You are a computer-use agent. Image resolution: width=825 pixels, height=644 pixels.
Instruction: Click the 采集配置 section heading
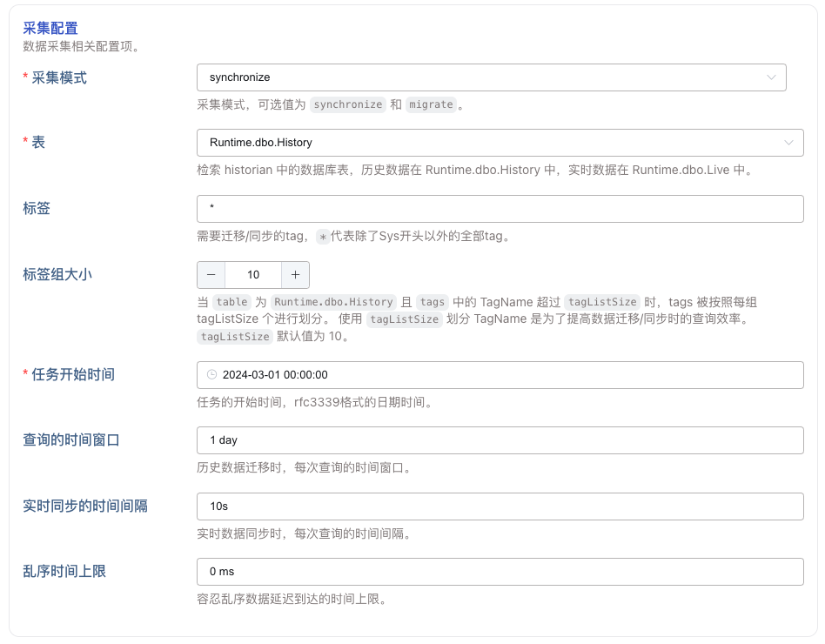coord(50,29)
